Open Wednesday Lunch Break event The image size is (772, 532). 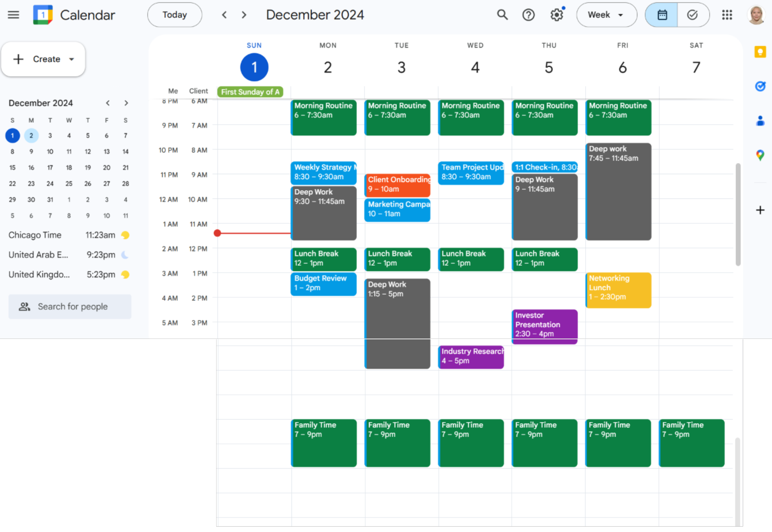471,259
